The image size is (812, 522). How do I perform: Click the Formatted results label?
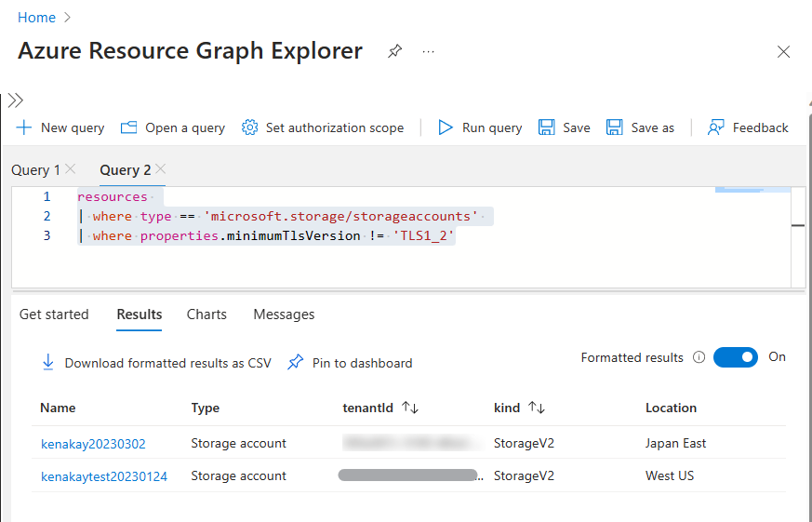pyautogui.click(x=632, y=357)
